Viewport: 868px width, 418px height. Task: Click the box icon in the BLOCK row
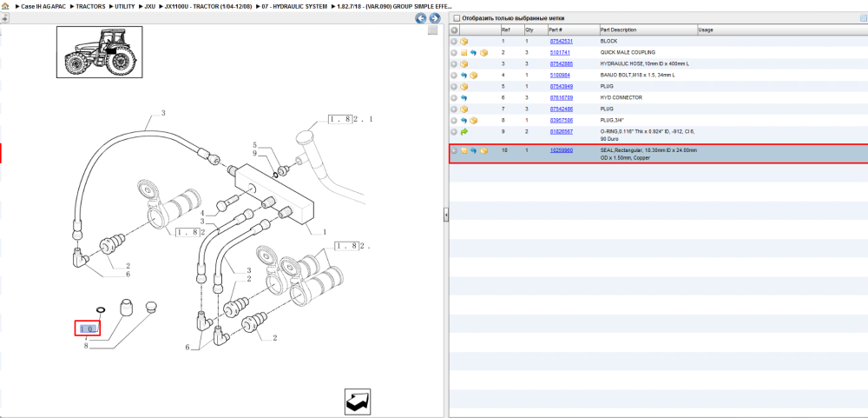click(464, 41)
